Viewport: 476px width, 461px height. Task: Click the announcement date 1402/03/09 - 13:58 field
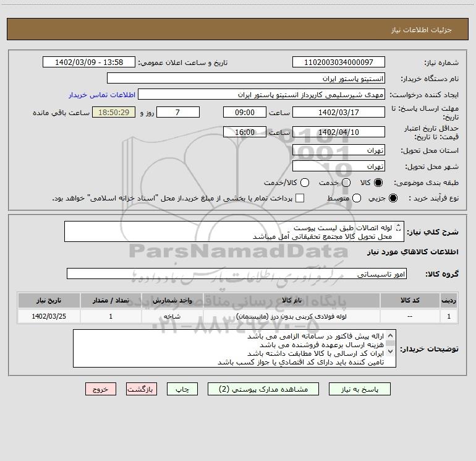[x=89, y=62]
